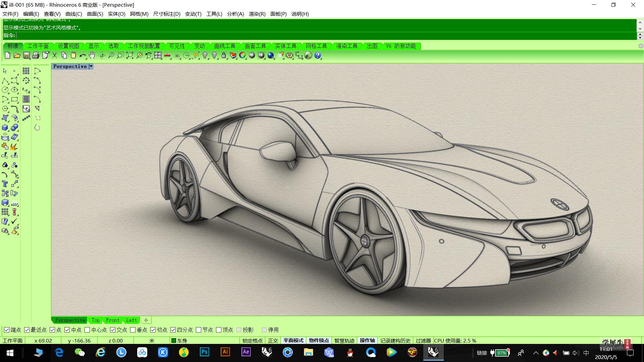Toggle the 切点 object snap checkbox
644x362 pixels.
(153, 330)
